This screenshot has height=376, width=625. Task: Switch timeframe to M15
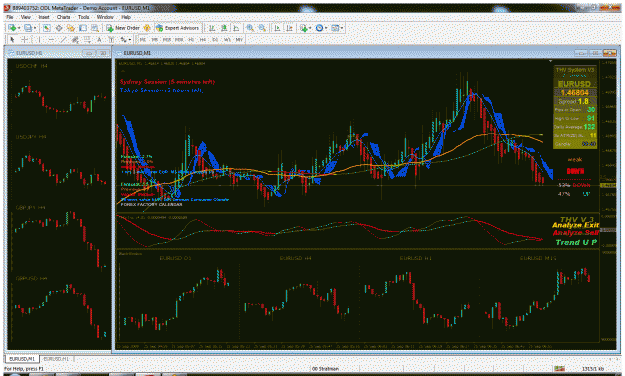pyautogui.click(x=167, y=39)
